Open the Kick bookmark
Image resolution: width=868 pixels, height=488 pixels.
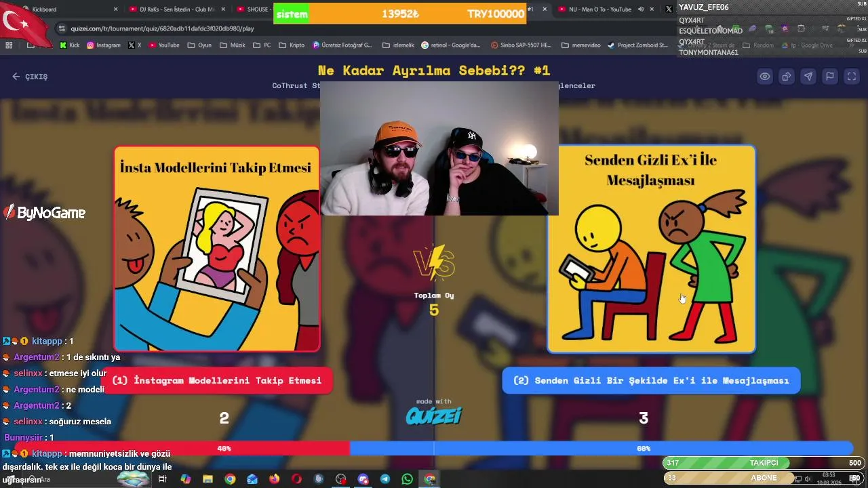[70, 45]
